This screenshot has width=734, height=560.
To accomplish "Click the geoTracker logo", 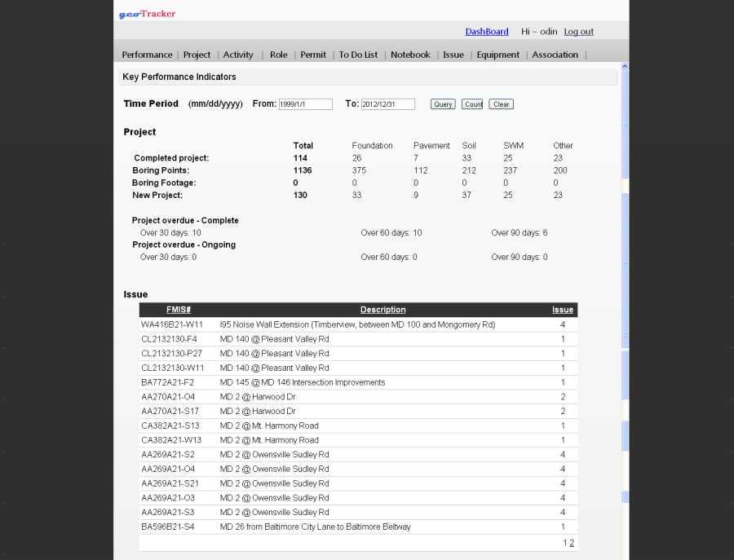I will click(147, 14).
